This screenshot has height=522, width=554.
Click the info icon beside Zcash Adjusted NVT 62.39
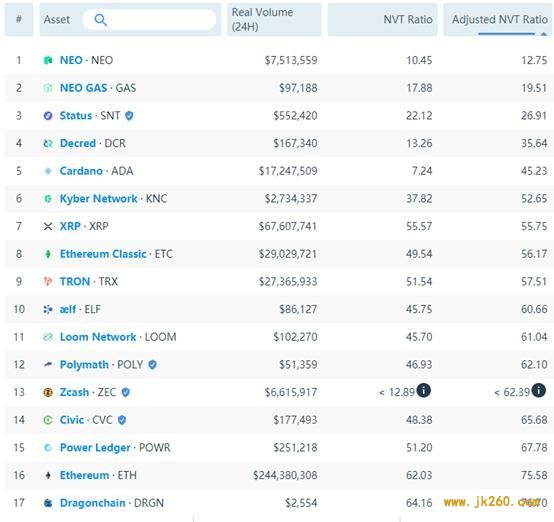538,391
